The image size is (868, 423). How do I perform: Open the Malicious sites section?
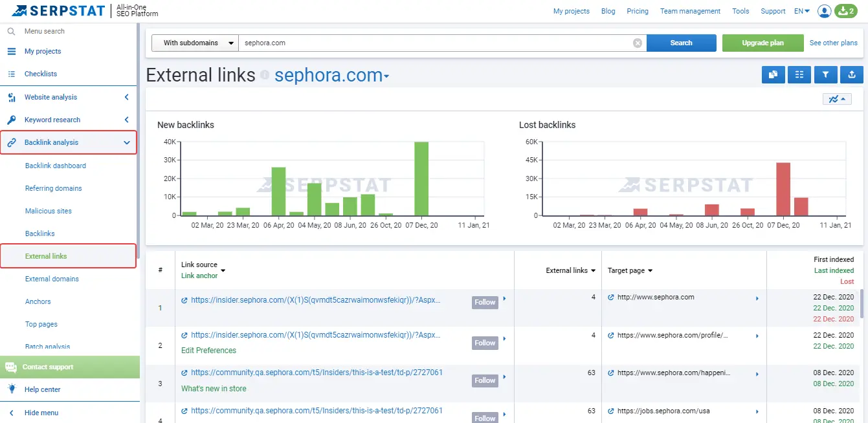point(49,210)
